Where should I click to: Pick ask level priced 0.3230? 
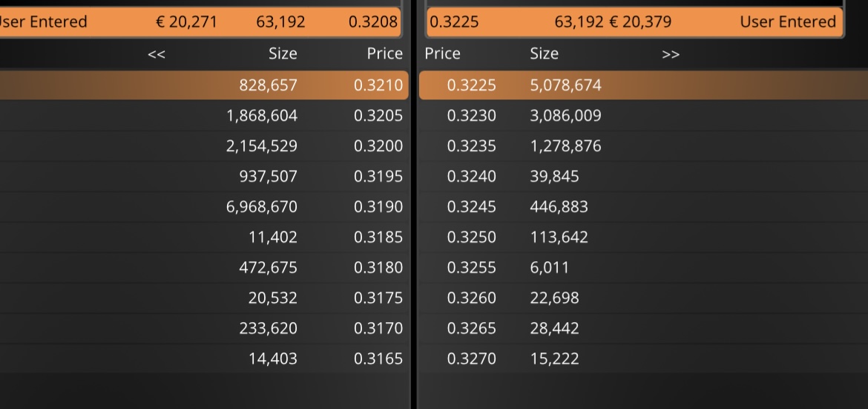[643, 115]
